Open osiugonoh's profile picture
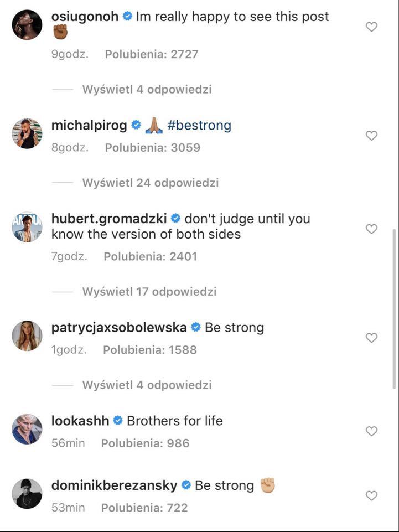 tap(27, 25)
